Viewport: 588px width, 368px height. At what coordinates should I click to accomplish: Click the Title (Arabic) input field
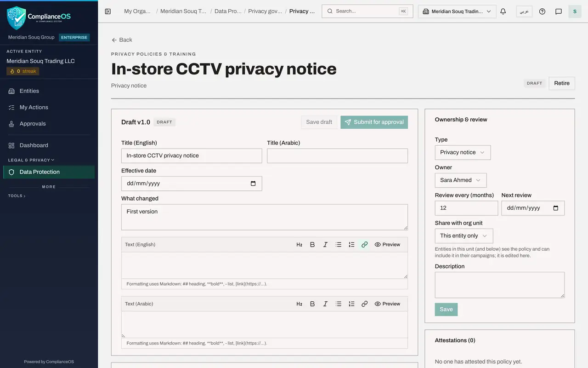337,155
